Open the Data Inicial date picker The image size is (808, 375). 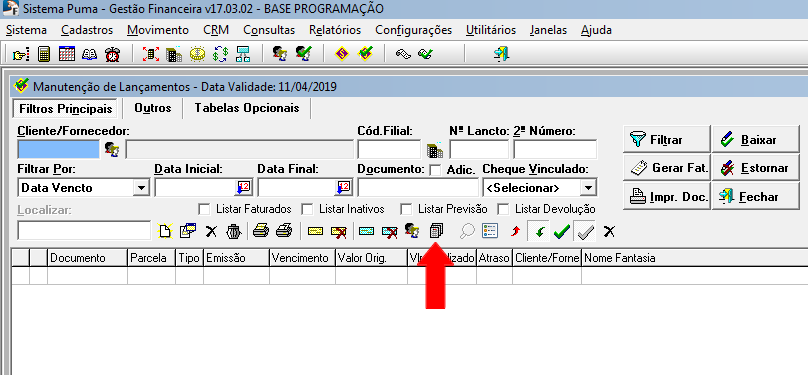[x=242, y=188]
